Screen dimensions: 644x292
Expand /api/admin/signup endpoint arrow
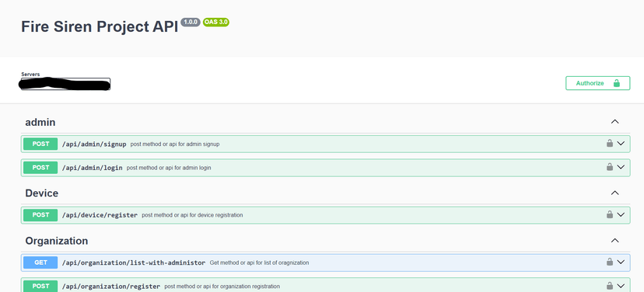pyautogui.click(x=621, y=144)
